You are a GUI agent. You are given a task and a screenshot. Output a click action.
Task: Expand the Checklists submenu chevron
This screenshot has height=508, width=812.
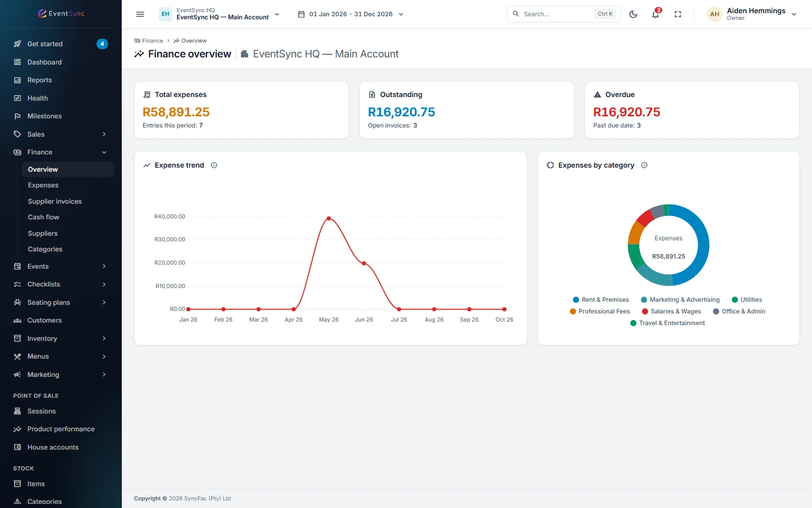[x=104, y=284]
